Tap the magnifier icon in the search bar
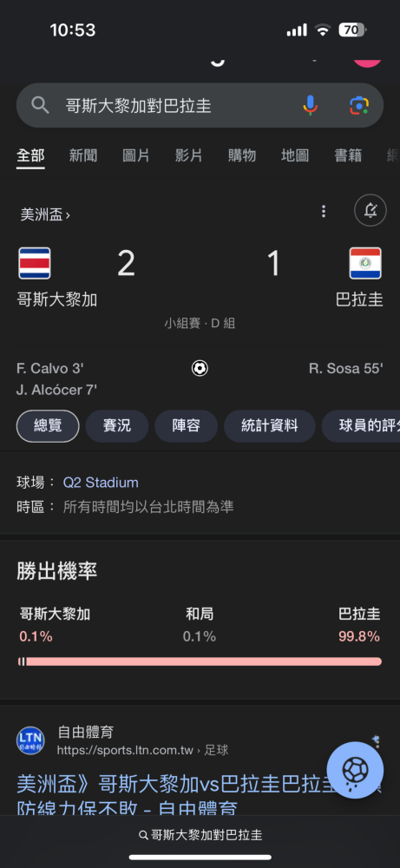 [x=40, y=105]
